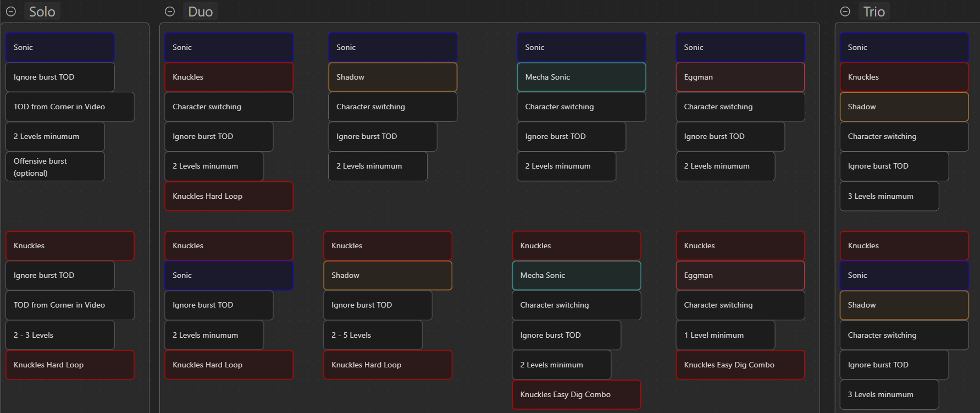Select Knuckles Hard Loop below 2 - 5 Levels

(x=387, y=365)
